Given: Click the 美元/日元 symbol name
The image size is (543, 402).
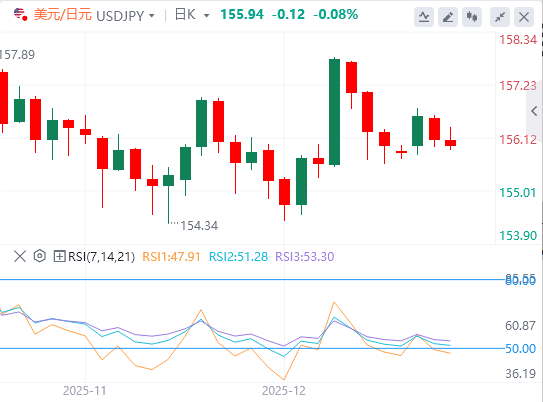Looking at the screenshot, I should point(63,15).
